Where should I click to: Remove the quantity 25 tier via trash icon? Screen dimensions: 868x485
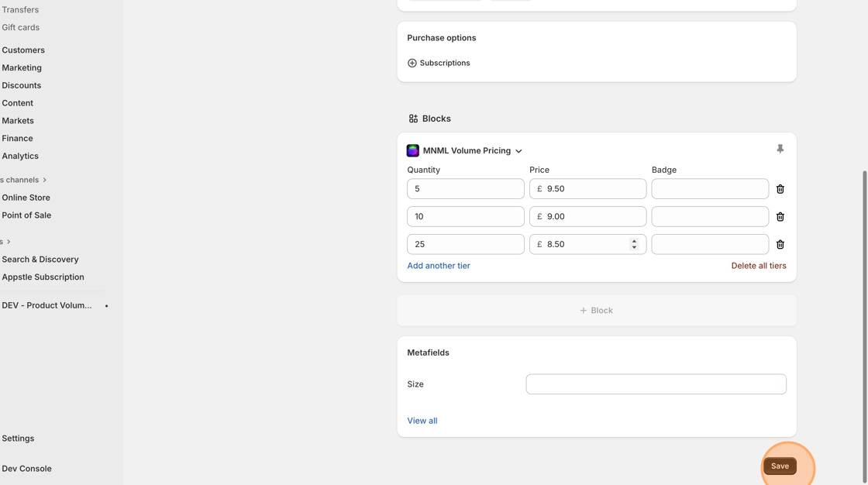coord(780,245)
